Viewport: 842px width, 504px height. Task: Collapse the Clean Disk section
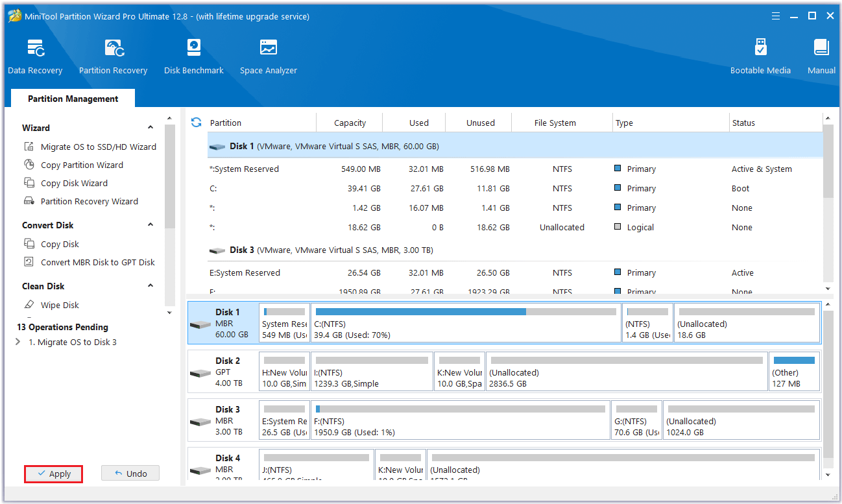click(x=150, y=286)
